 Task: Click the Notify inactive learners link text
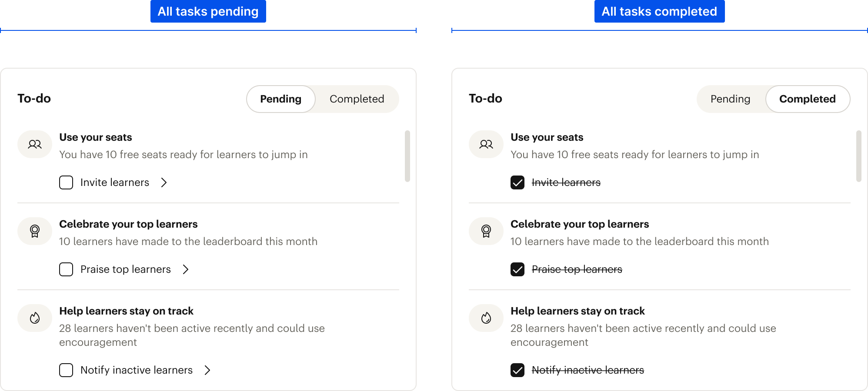tap(137, 370)
